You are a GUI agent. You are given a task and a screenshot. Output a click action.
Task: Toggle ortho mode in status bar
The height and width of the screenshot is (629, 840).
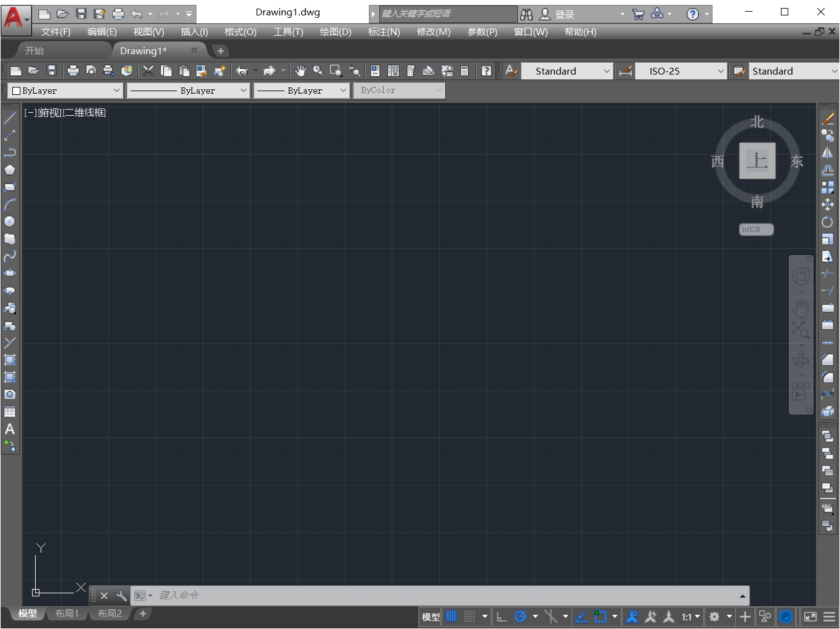pos(502,616)
